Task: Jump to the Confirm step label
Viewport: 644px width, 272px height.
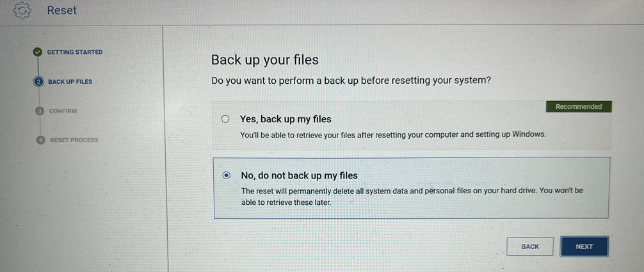Action: pyautogui.click(x=63, y=111)
